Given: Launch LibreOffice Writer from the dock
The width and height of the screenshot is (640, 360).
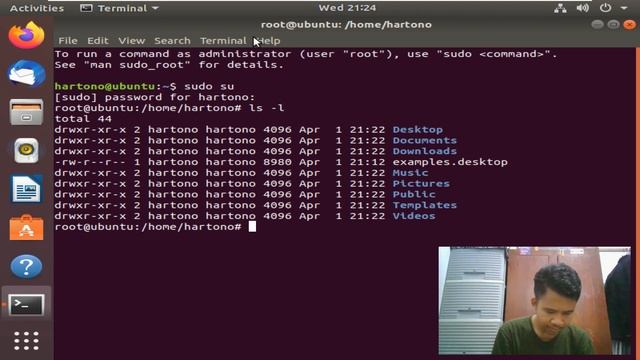Looking at the screenshot, I should tap(27, 189).
